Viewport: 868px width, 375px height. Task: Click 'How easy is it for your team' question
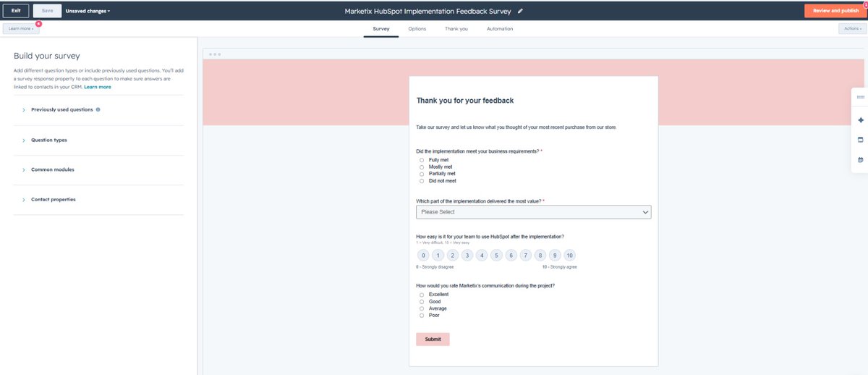pyautogui.click(x=490, y=237)
